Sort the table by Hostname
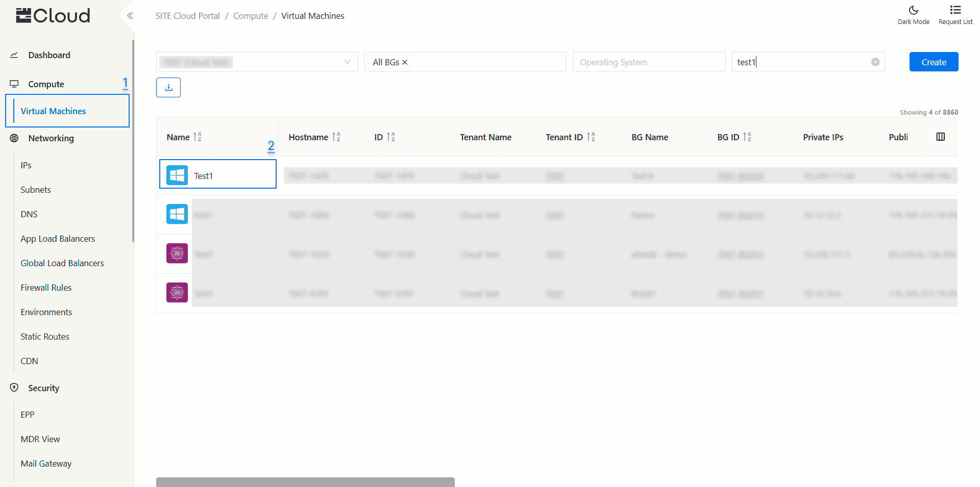The image size is (980, 487). click(336, 137)
